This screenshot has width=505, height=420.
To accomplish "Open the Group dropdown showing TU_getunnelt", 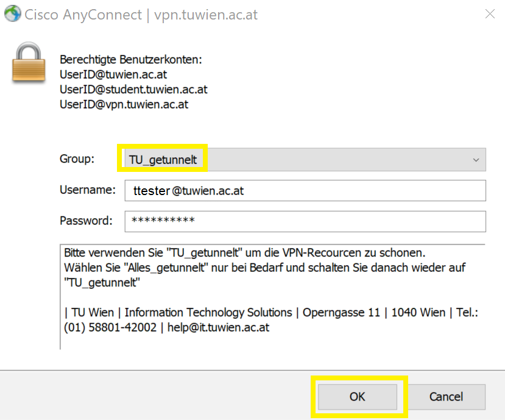I will pyautogui.click(x=305, y=160).
